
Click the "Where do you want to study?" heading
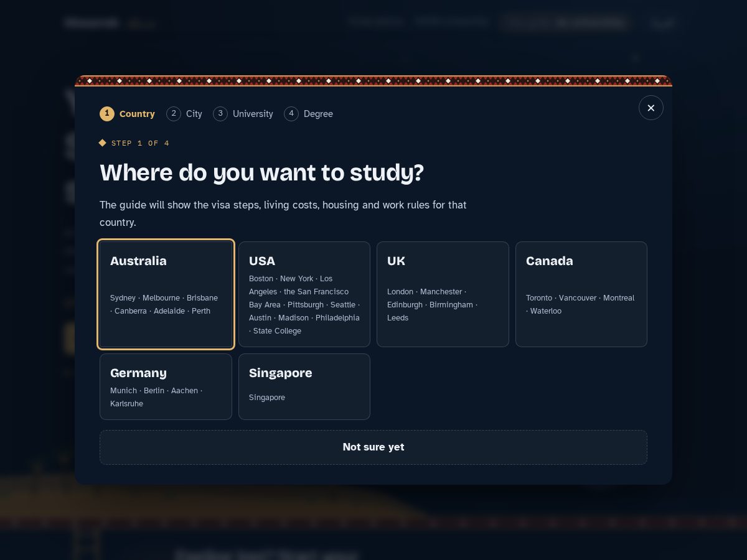(x=261, y=172)
